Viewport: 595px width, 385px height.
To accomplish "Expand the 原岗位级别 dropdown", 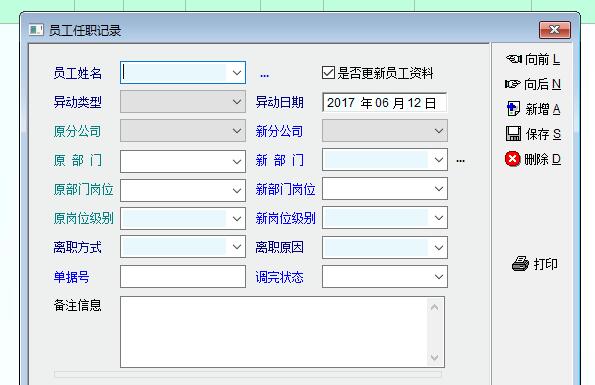I will pos(237,218).
